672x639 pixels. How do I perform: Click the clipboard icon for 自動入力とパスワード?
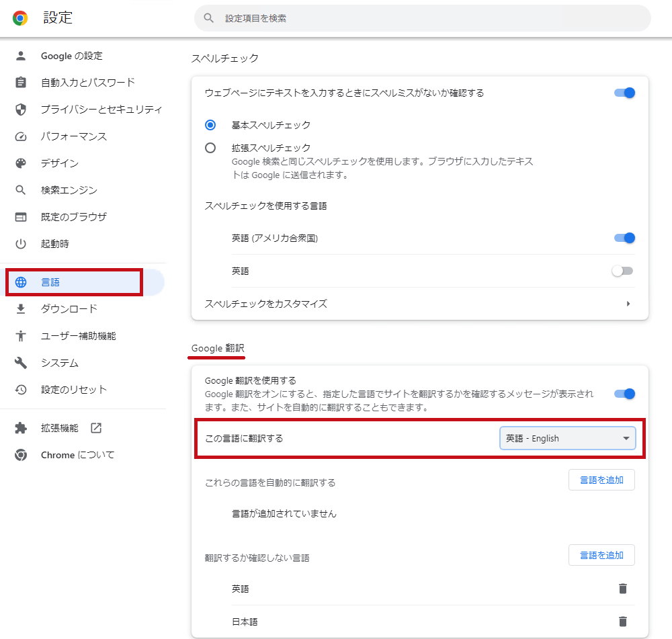21,82
